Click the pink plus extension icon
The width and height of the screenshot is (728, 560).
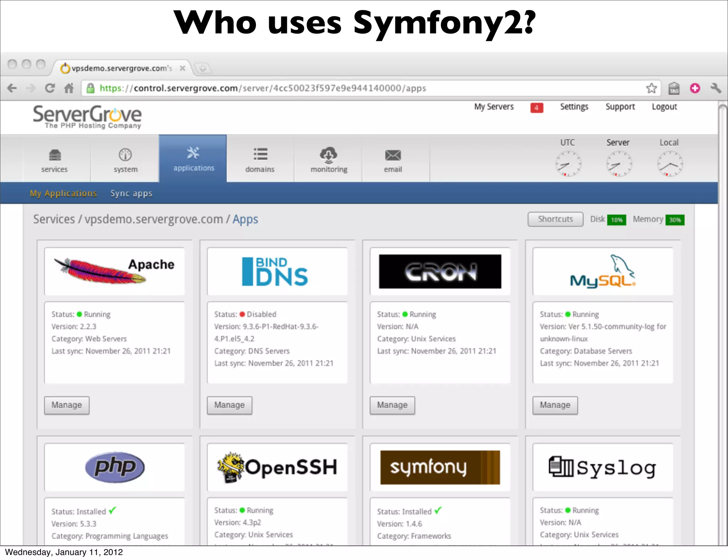pos(695,88)
